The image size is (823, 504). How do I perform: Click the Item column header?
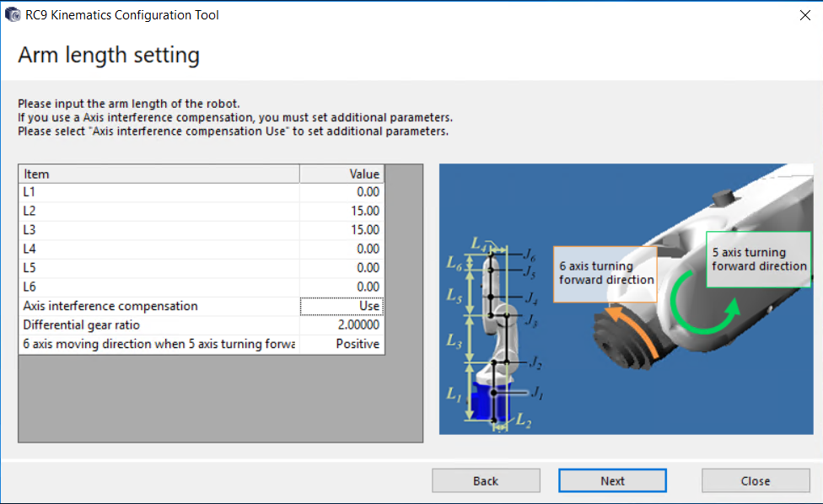tap(159, 174)
